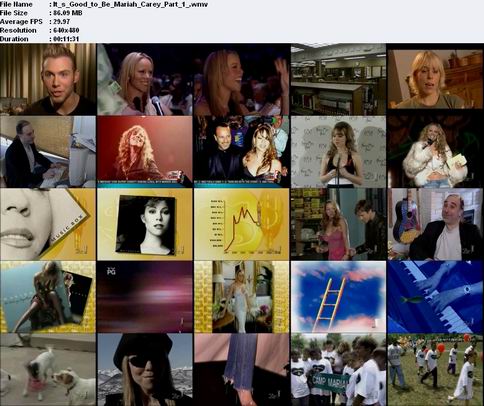Select thumbnail of kids playing on grass field

click(435, 370)
